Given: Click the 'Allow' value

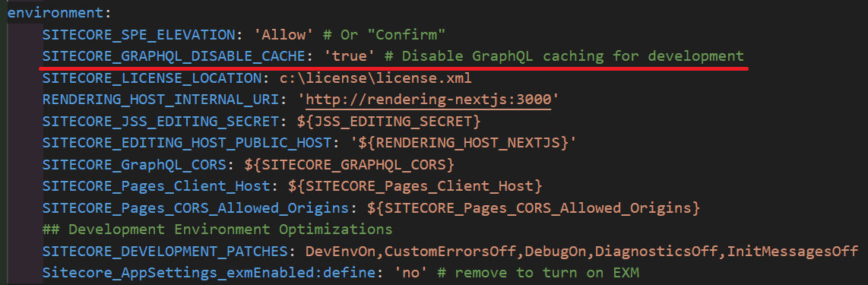Looking at the screenshot, I should [284, 34].
